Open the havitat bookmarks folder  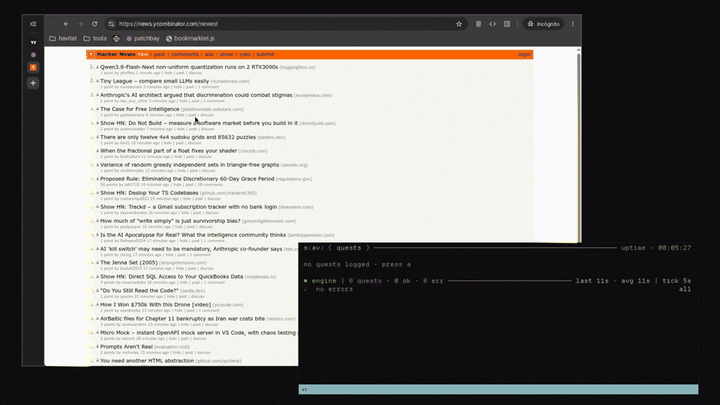(63, 39)
